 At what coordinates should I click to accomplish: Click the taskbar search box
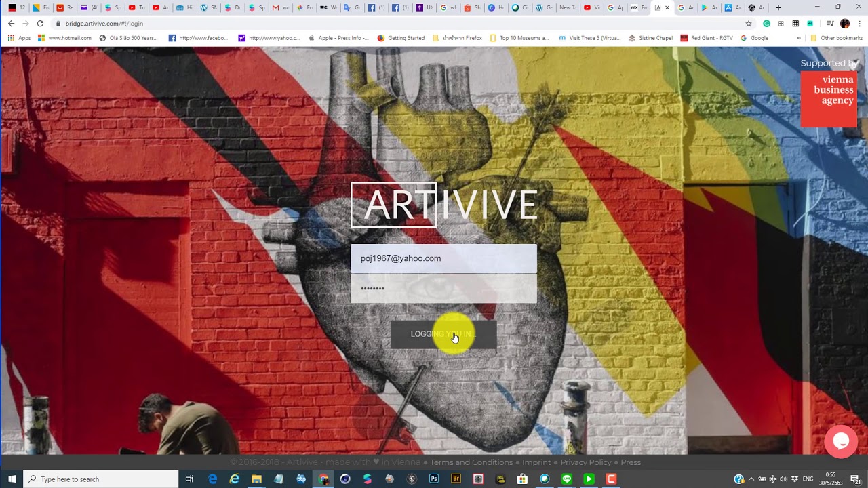[101, 479]
